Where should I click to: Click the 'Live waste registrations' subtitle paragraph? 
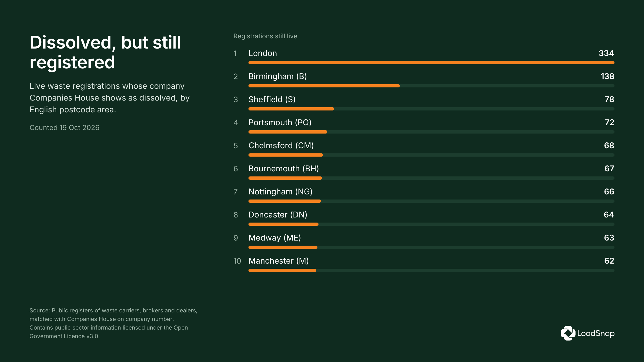(109, 98)
